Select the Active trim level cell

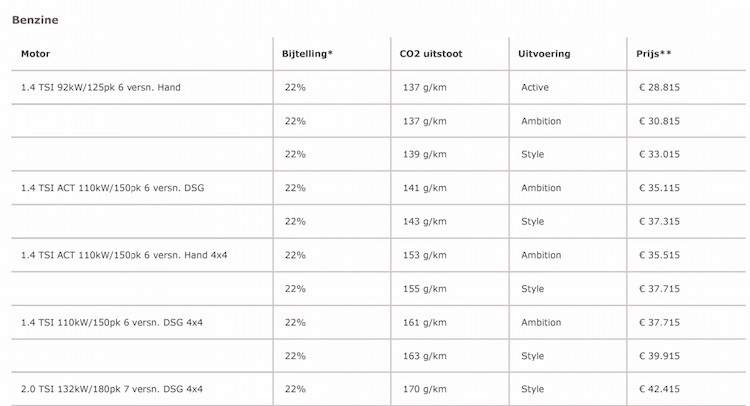tap(535, 88)
